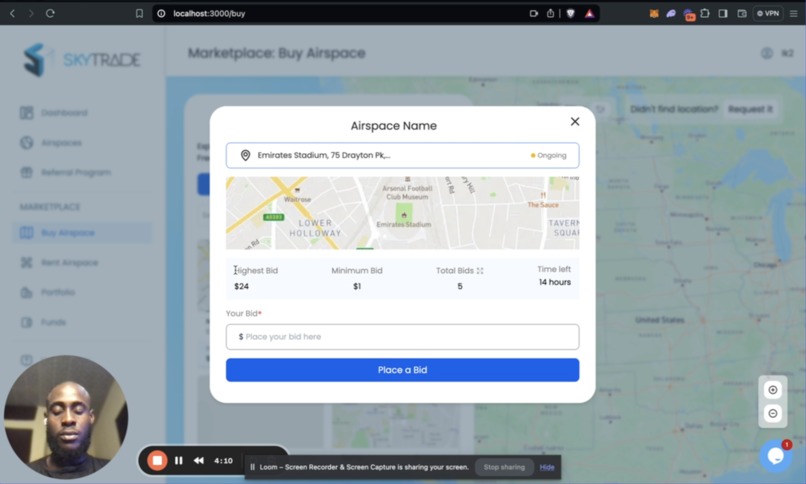
Task: Click the location pin icon in address field
Action: pyautogui.click(x=245, y=155)
